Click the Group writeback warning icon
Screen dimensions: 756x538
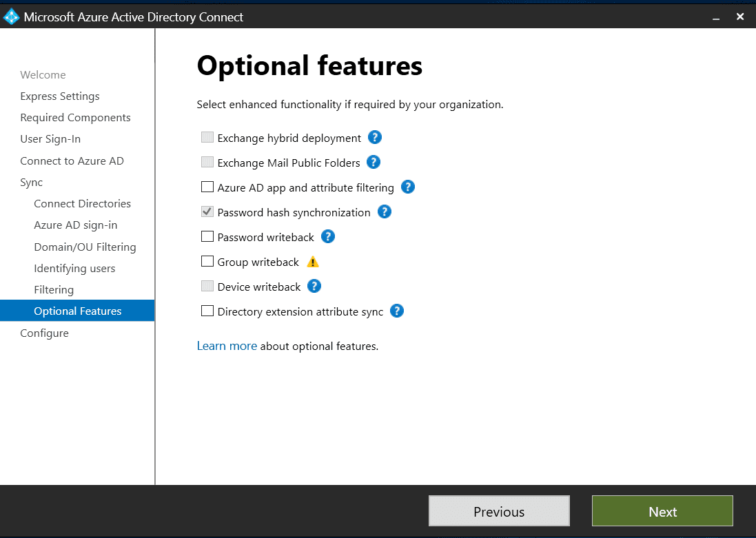313,262
